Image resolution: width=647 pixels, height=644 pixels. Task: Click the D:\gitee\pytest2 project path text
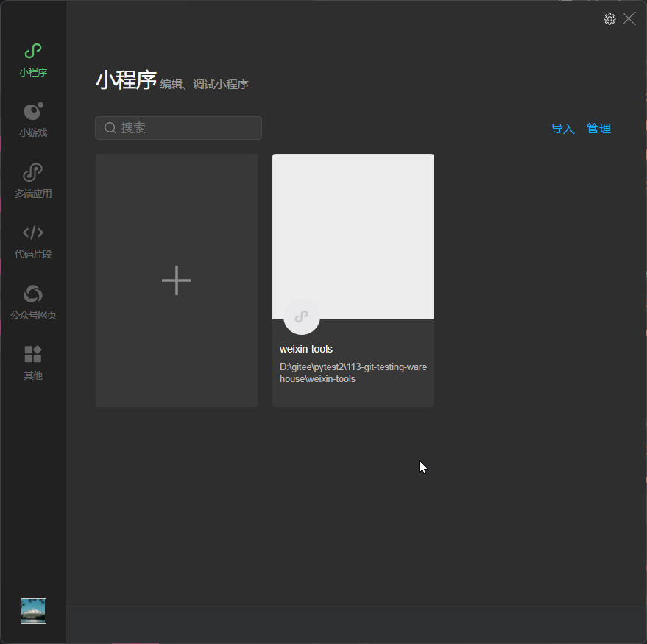pos(353,373)
